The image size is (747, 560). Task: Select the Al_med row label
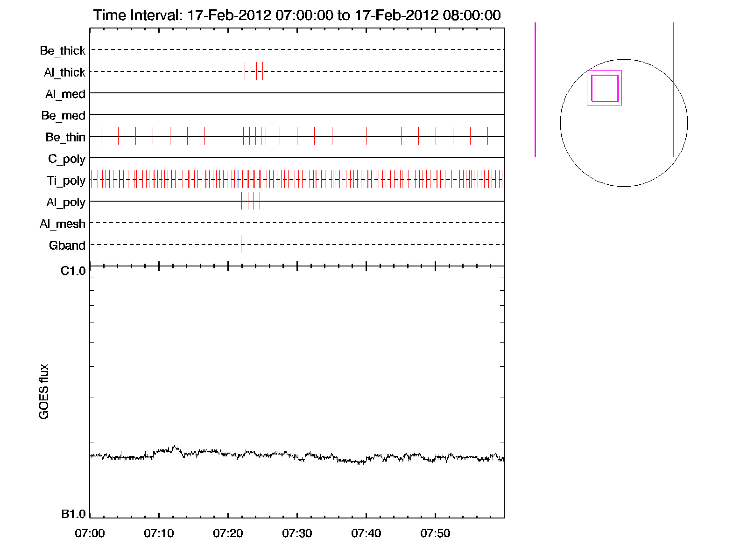pyautogui.click(x=65, y=94)
